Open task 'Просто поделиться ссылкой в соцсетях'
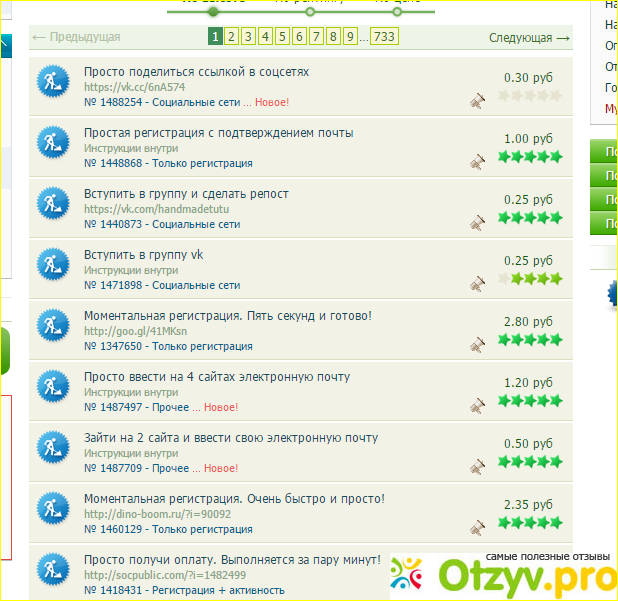The image size is (618, 601). pos(196,72)
